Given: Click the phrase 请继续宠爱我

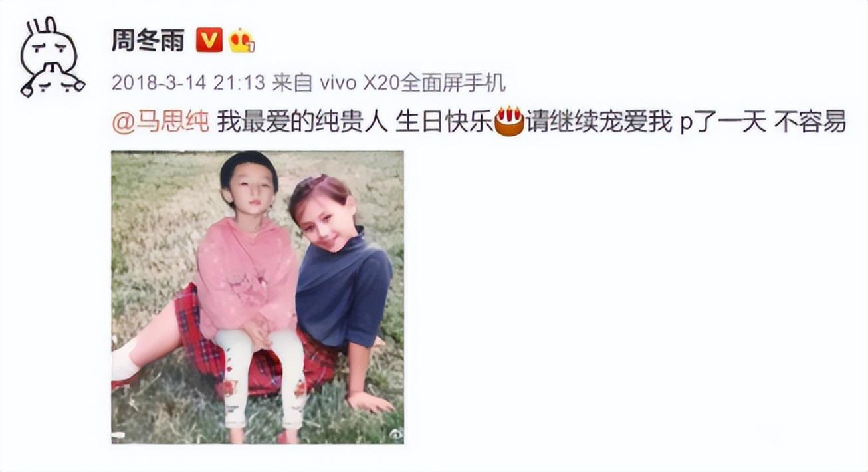Looking at the screenshot, I should (x=599, y=122).
